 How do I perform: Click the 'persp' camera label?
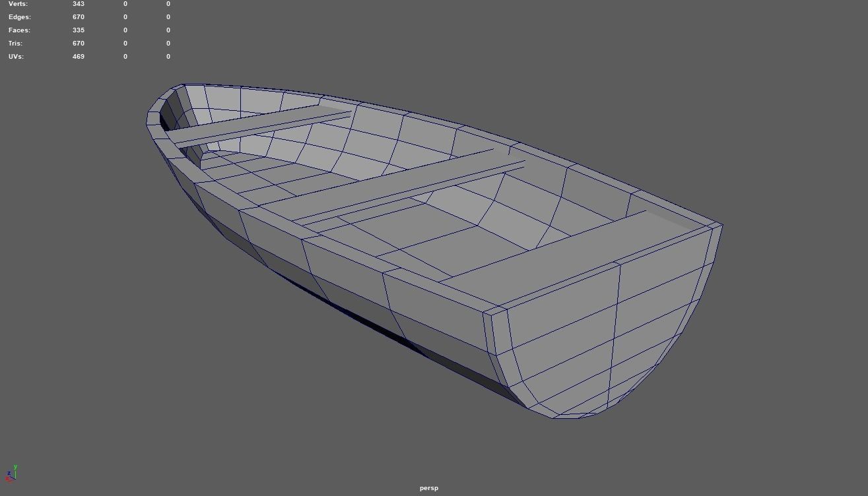tap(428, 488)
